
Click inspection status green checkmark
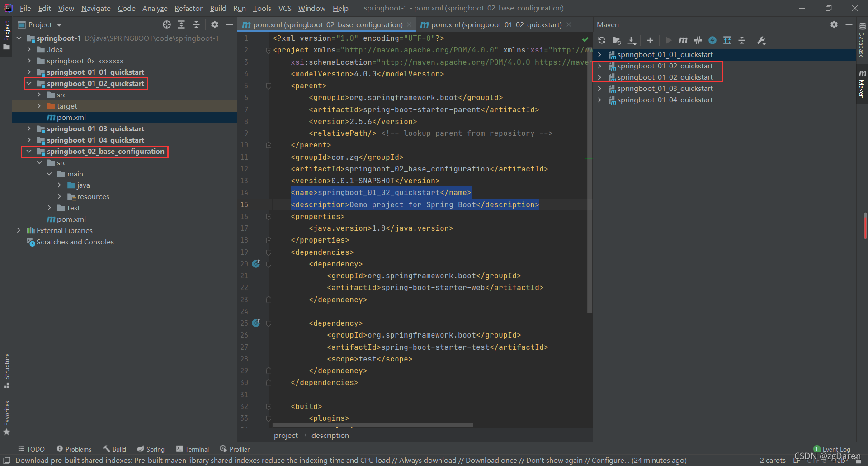585,39
